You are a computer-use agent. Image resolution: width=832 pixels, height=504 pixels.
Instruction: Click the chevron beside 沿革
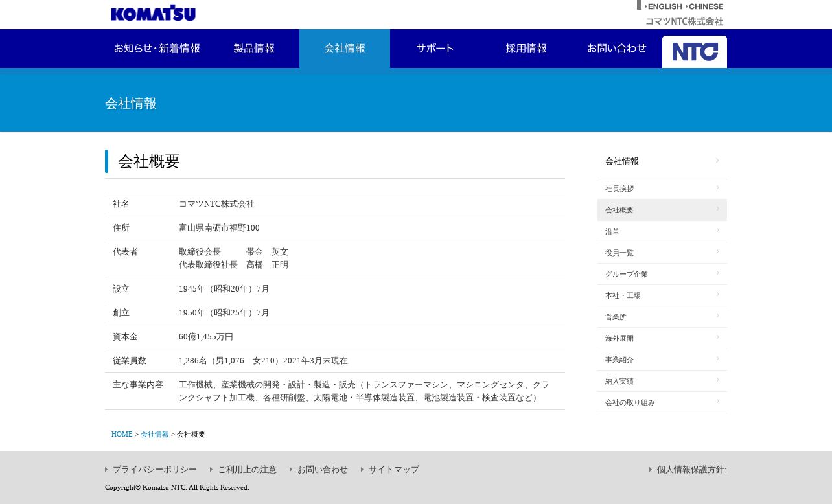click(717, 230)
